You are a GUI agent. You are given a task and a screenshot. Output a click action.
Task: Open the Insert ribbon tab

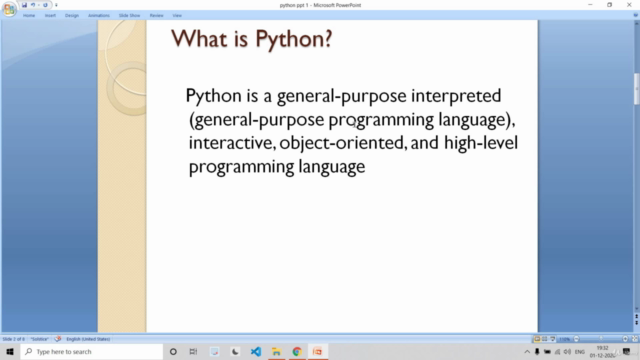point(50,16)
